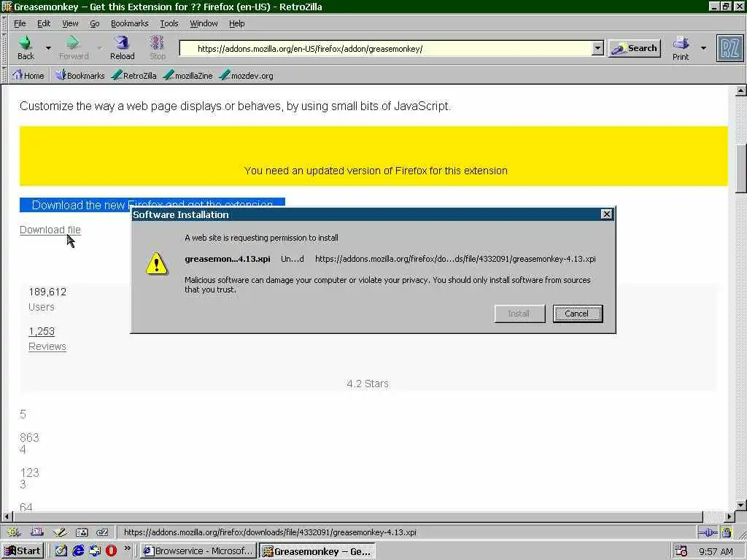Expand the Print button dropdown arrow

pyautogui.click(x=703, y=48)
